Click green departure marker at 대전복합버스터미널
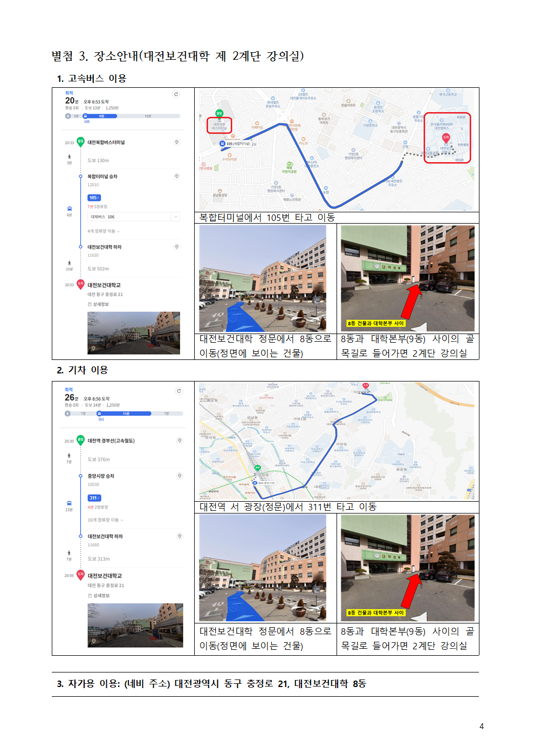The width and height of the screenshot is (535, 756). 80,142
